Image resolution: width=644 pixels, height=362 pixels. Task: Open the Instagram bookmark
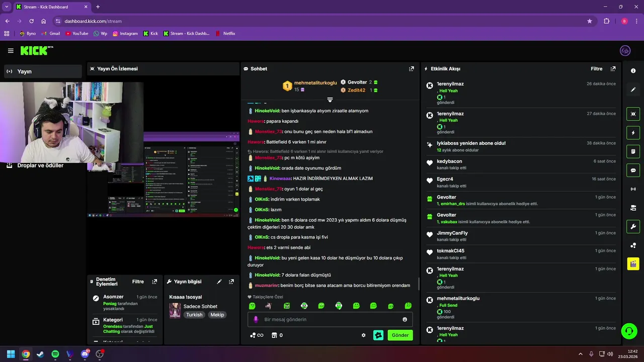click(x=125, y=34)
